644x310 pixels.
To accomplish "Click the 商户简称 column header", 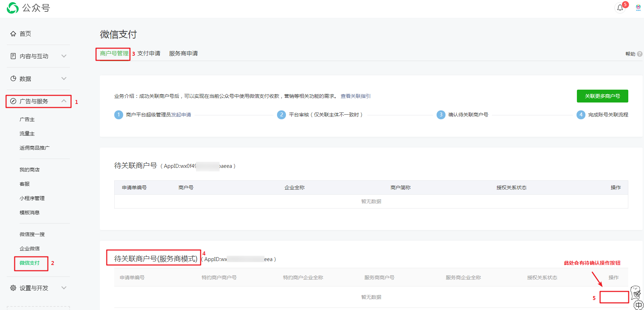I will point(401,187).
